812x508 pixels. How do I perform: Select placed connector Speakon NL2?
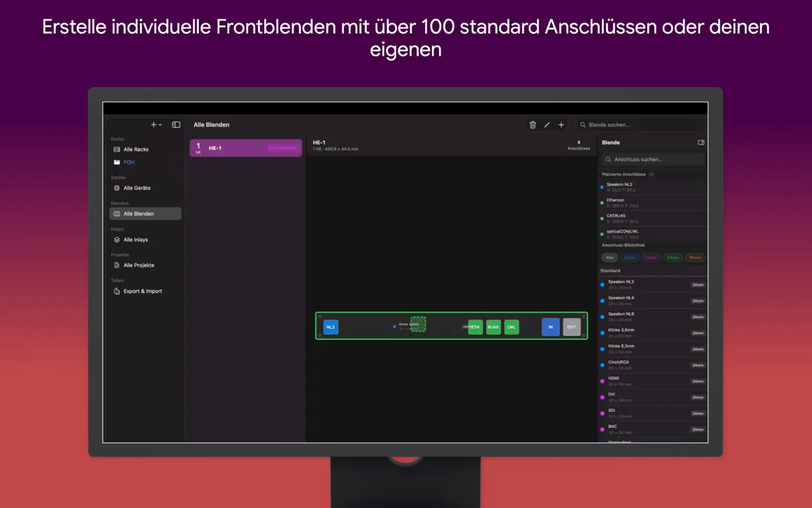pos(653,187)
